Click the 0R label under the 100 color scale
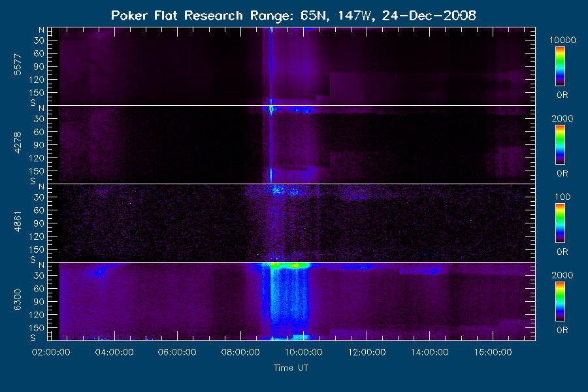 click(563, 252)
